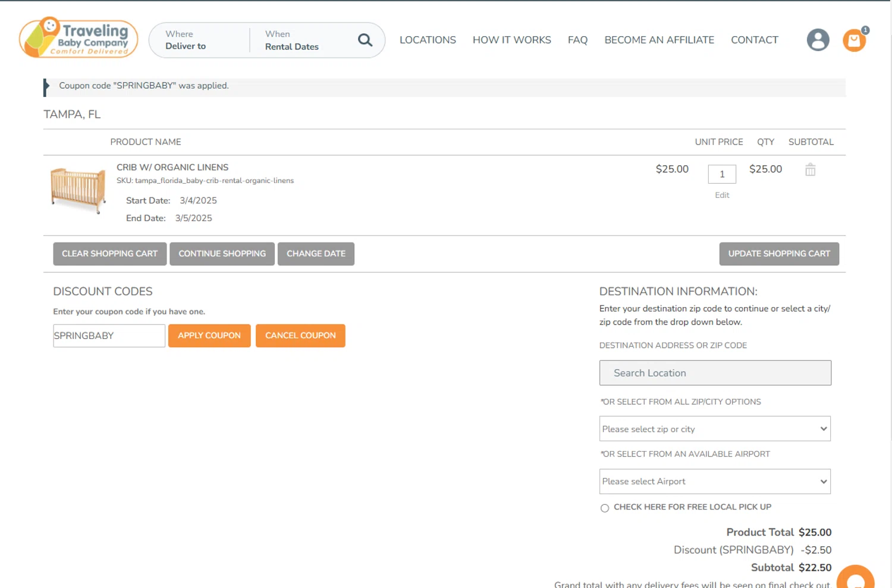Click the crib product thumbnail image
892x588 pixels.
point(78,190)
